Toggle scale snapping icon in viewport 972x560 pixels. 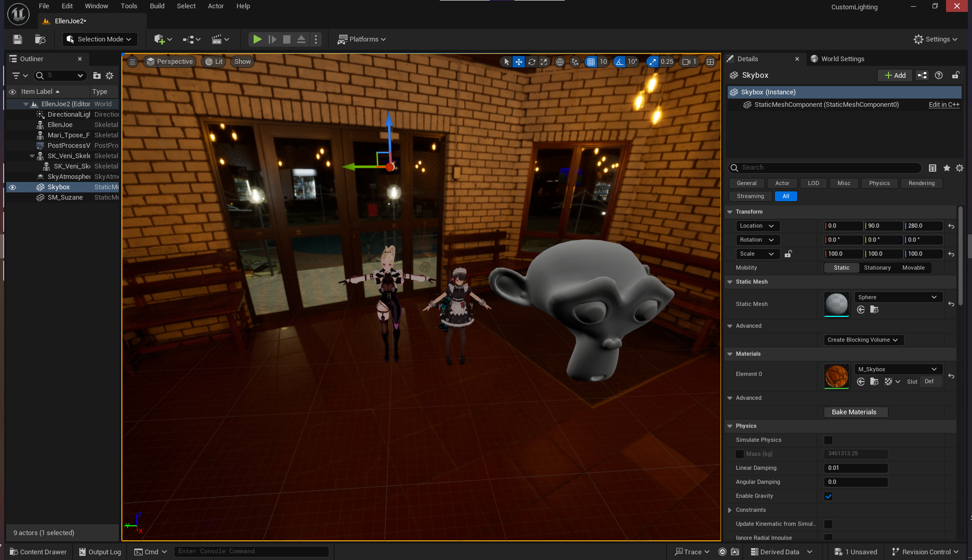coord(652,62)
